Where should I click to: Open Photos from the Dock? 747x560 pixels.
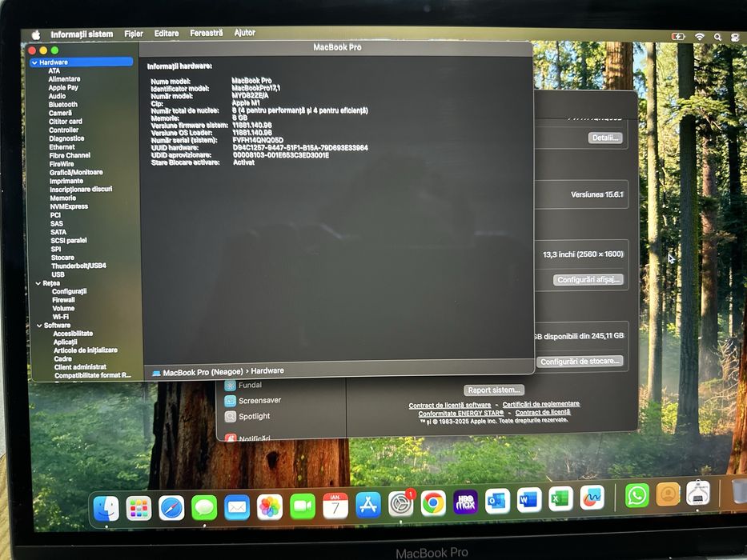pyautogui.click(x=270, y=506)
